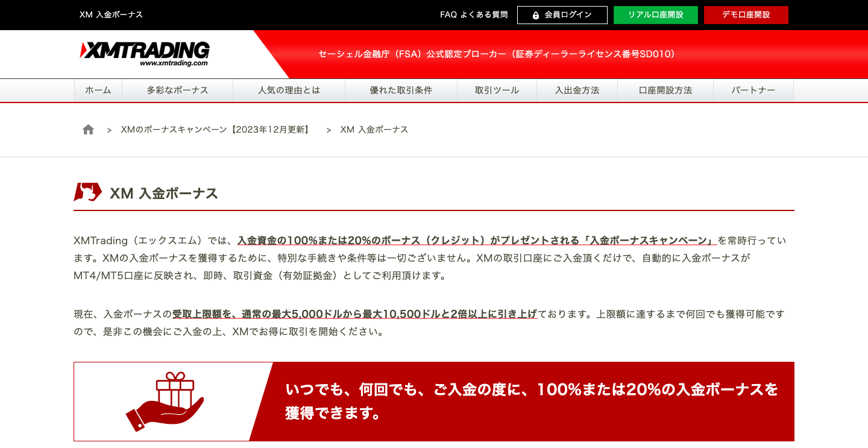This screenshot has height=448, width=868.
Task: Click the green リアル口座開設 button
Action: tap(656, 15)
